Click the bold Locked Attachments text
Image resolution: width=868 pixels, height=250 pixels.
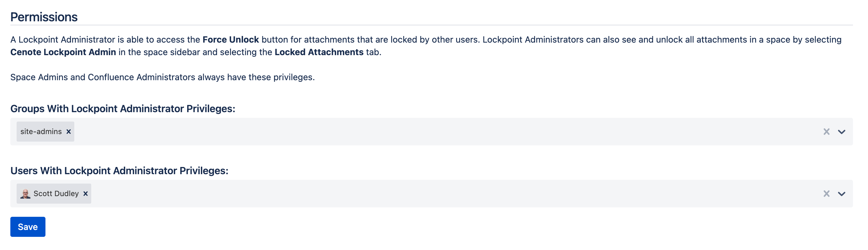click(x=319, y=52)
